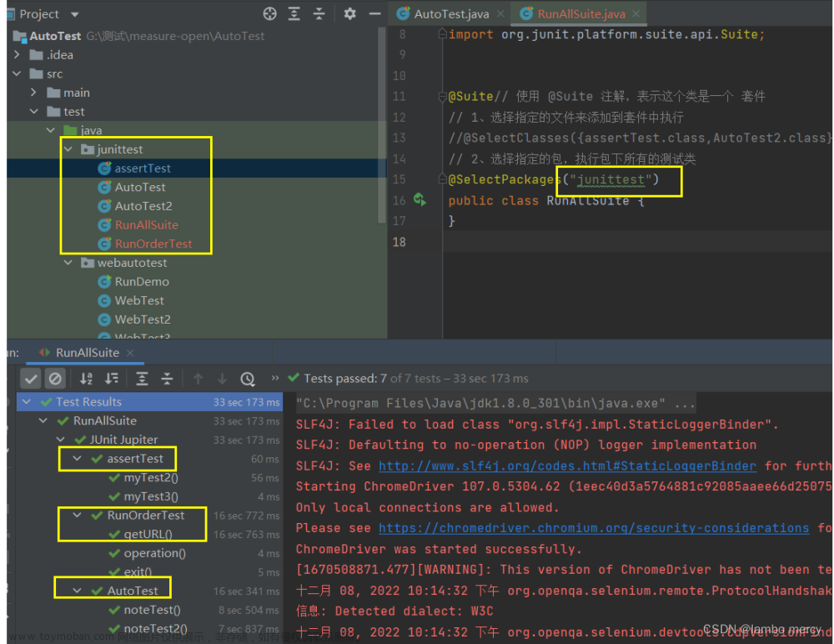
Task: Collapse the Test Results root node
Action: tap(27, 402)
